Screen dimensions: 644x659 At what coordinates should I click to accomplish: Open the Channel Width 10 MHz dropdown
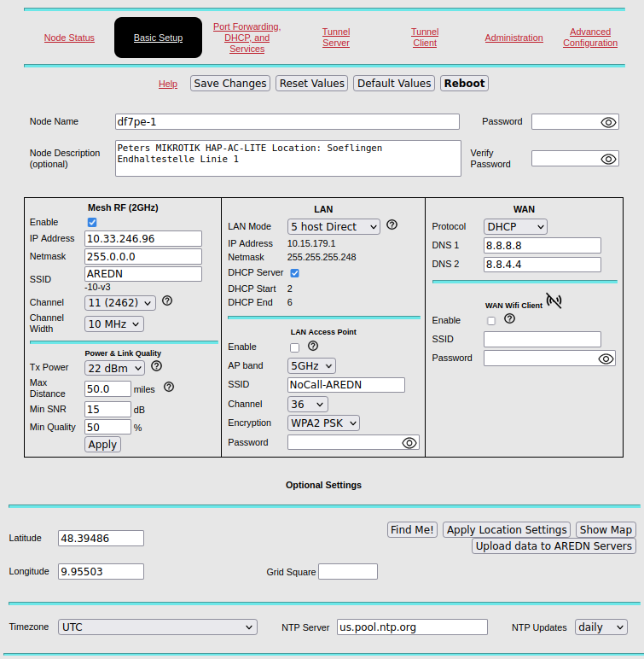pyautogui.click(x=113, y=324)
